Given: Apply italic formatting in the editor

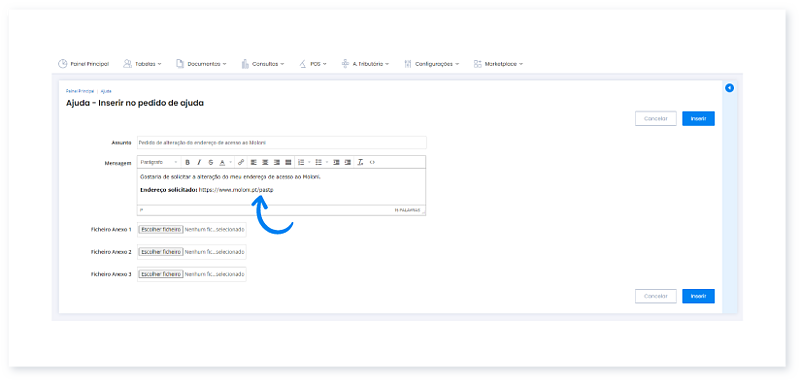Looking at the screenshot, I should pos(199,162).
